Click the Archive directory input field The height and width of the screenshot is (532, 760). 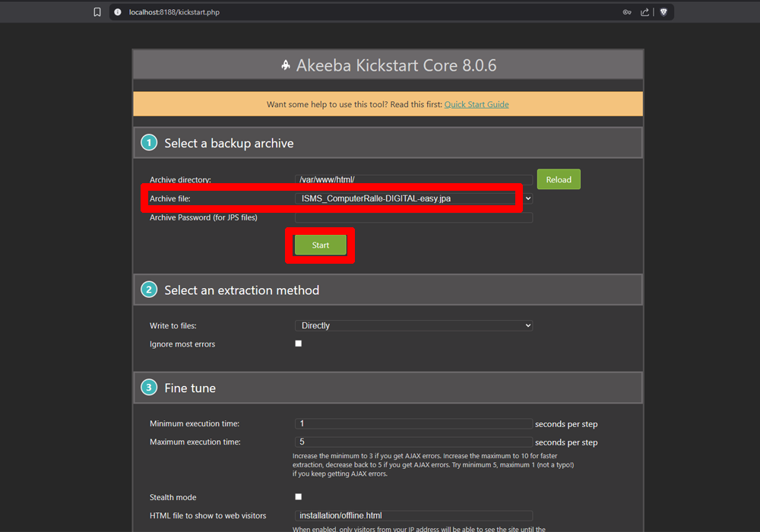(413, 179)
